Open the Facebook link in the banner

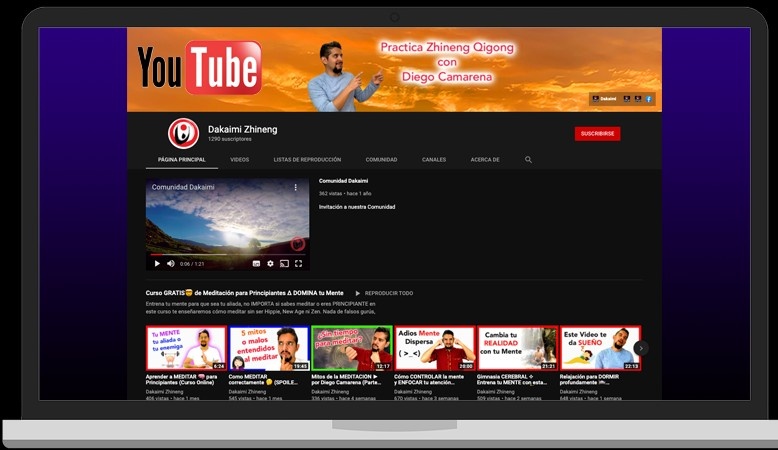point(648,99)
